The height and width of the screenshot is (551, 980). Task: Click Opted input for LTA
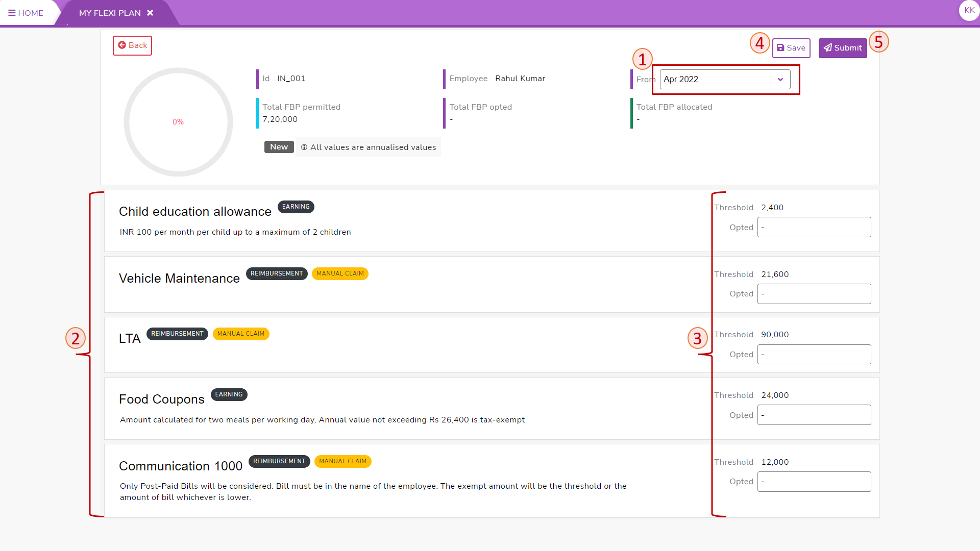click(814, 355)
